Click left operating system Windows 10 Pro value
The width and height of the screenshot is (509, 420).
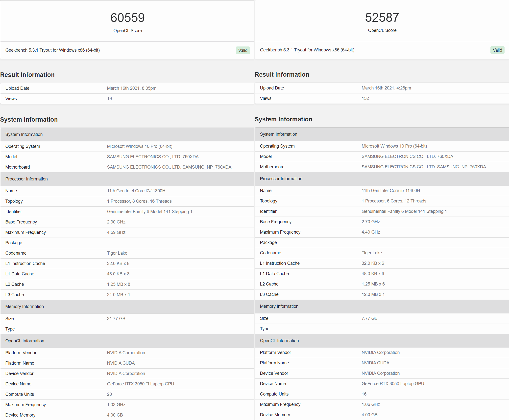(140, 146)
